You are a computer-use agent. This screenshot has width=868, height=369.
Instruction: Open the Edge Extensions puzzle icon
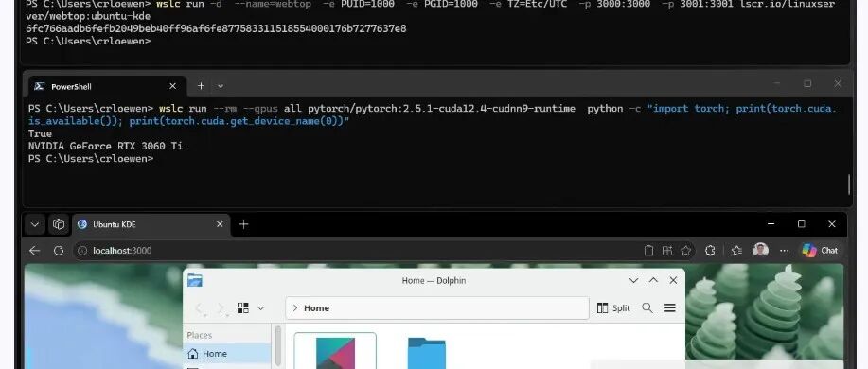(710, 251)
